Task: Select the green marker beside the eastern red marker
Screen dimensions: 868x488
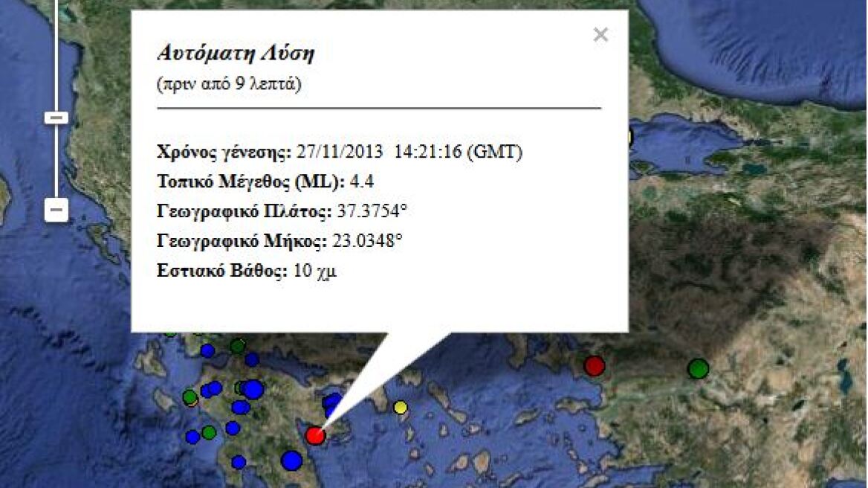Action: tap(697, 367)
